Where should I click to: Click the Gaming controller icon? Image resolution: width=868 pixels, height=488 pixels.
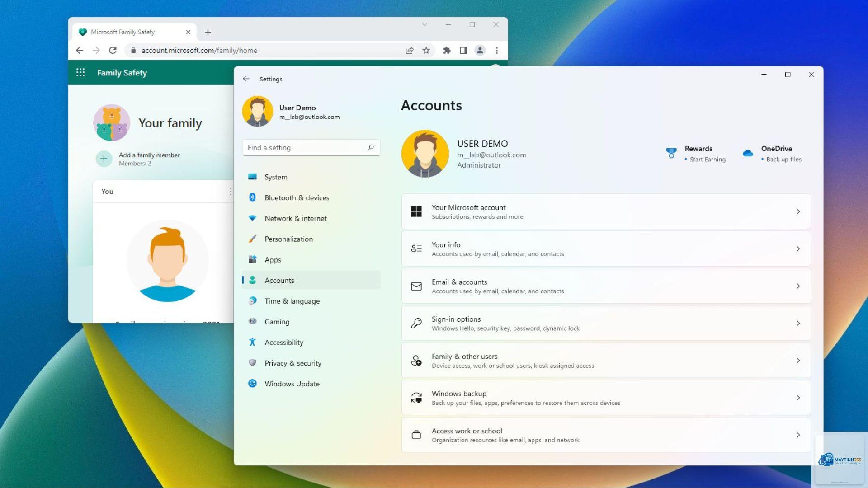(x=252, y=321)
